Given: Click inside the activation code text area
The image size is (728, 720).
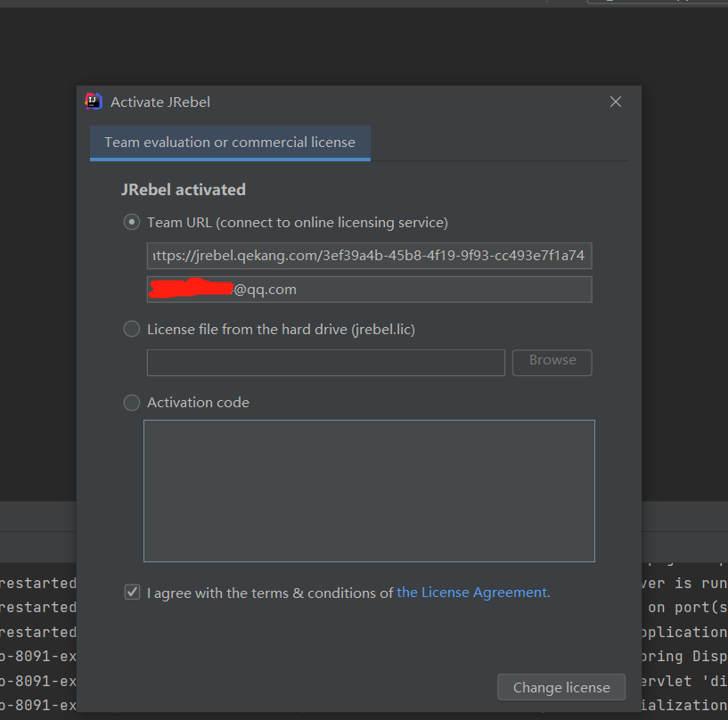Looking at the screenshot, I should tap(369, 490).
